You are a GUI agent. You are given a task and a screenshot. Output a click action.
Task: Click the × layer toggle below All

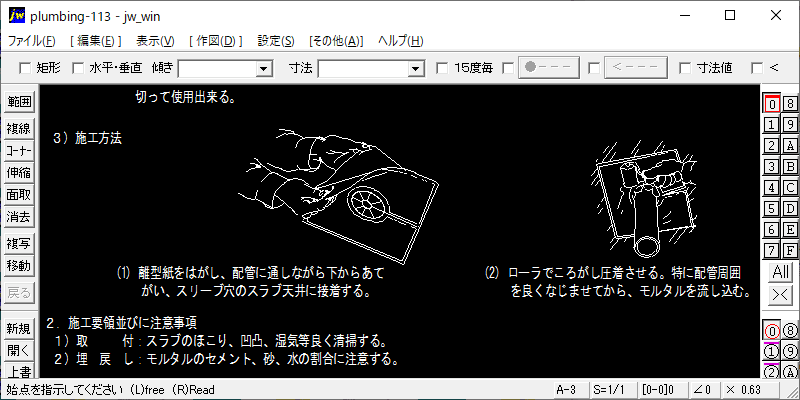point(781,294)
